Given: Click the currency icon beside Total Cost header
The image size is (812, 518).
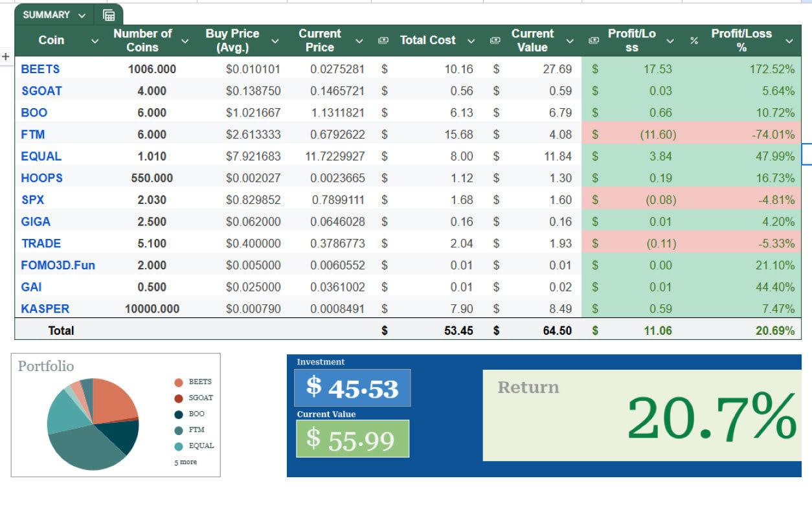Looking at the screenshot, I should [383, 40].
